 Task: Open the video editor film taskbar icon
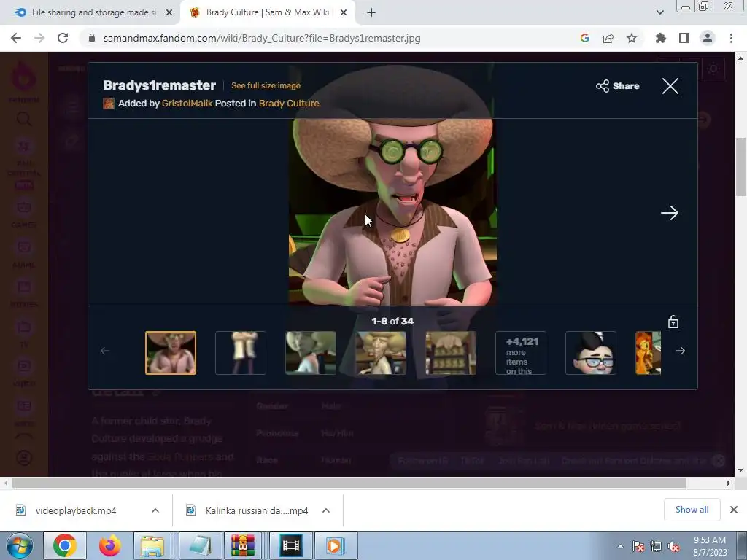pos(290,545)
